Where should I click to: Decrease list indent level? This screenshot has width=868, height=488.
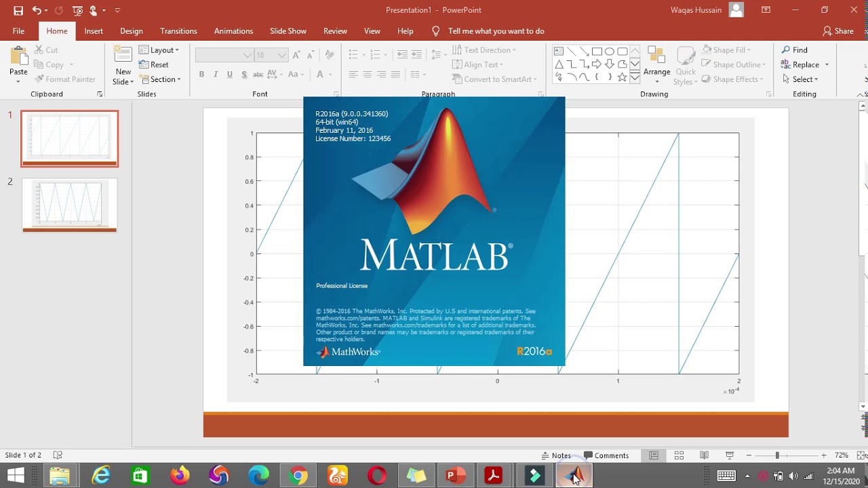[x=402, y=55]
